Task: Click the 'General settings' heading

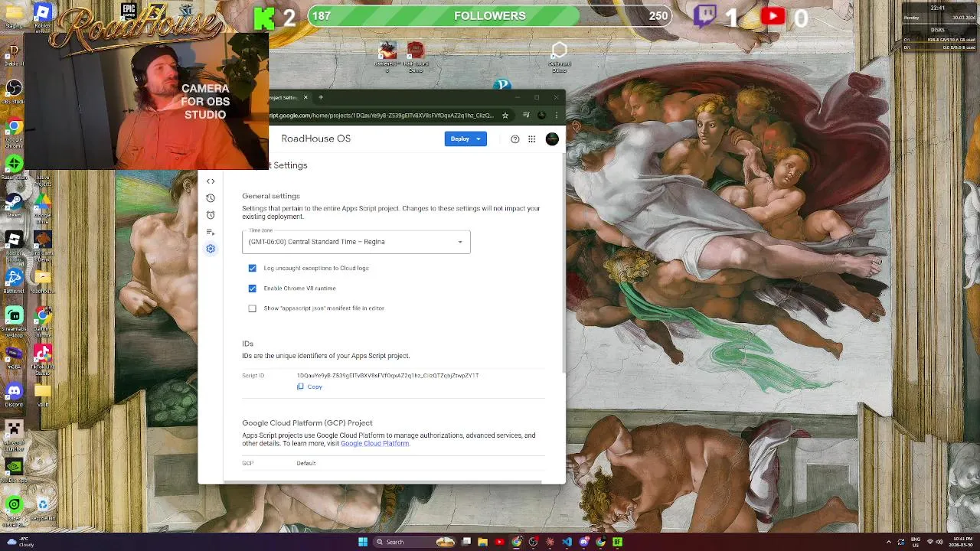Action: 271,197
